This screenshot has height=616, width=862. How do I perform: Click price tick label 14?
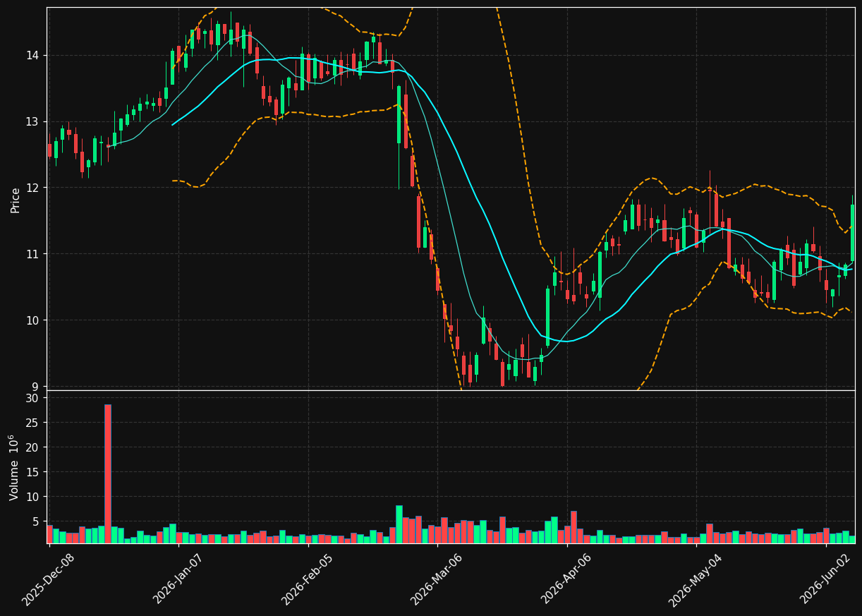pos(34,55)
